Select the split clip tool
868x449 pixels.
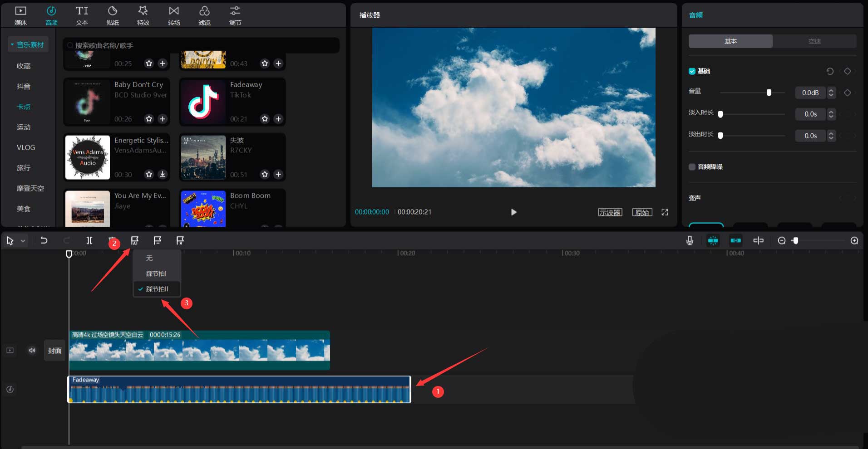point(89,240)
